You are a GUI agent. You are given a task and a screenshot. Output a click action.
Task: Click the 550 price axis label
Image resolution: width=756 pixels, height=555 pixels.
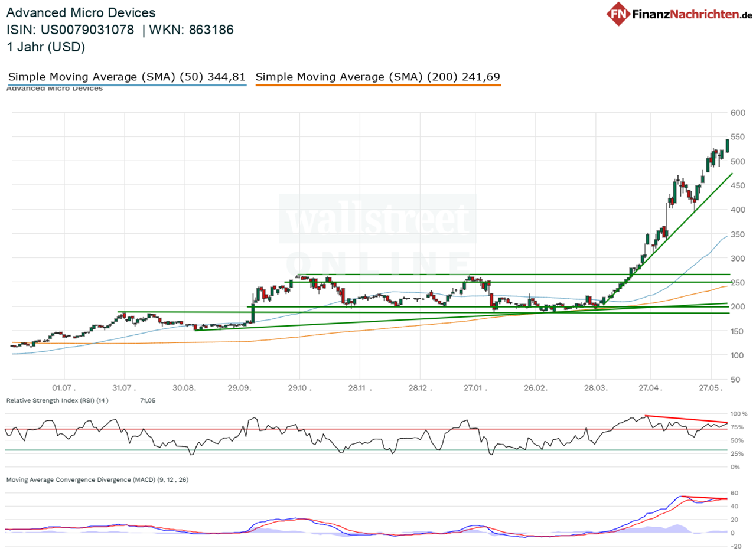pos(739,137)
